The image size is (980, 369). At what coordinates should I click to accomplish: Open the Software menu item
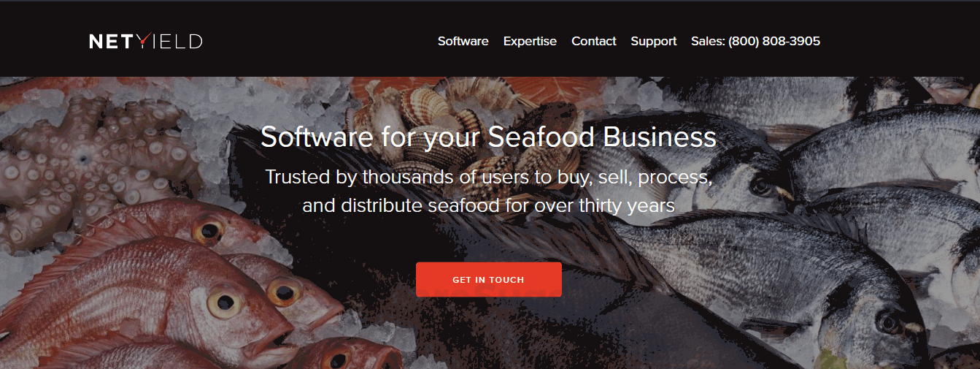tap(463, 42)
